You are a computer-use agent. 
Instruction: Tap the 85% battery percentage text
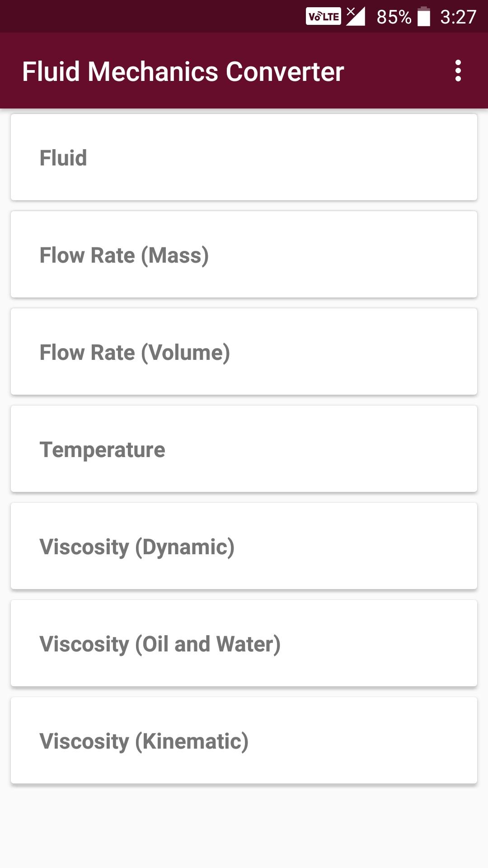394,17
